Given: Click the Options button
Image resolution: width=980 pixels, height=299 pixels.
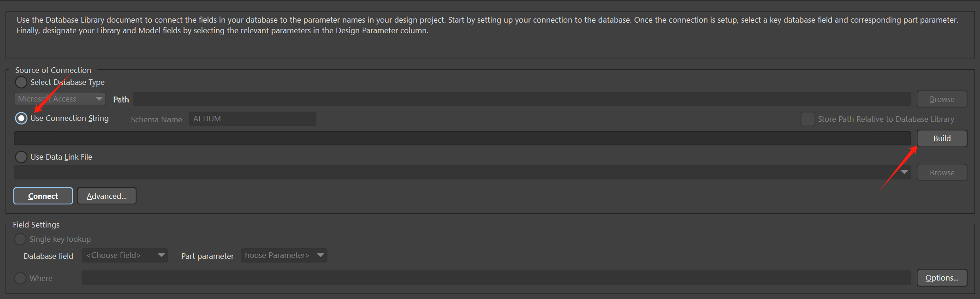Looking at the screenshot, I should click(942, 278).
